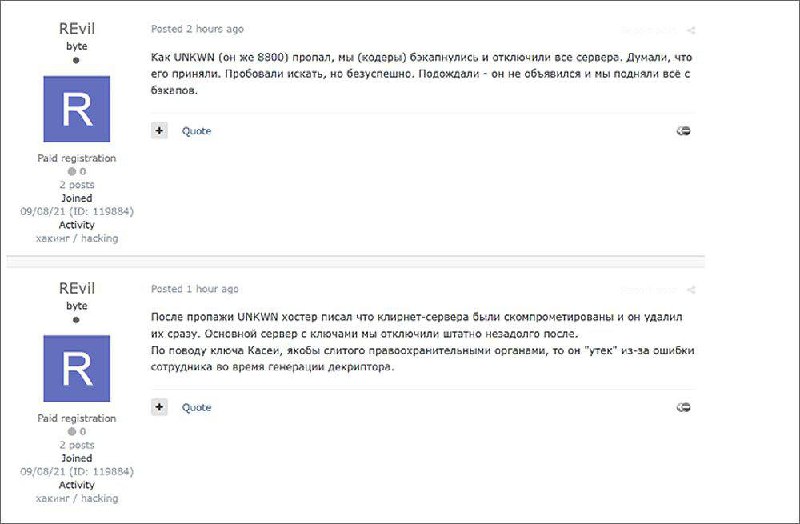Image resolution: width=800 pixels, height=524 pixels.
Task: Open the REvil username in the first post
Action: pos(77,29)
